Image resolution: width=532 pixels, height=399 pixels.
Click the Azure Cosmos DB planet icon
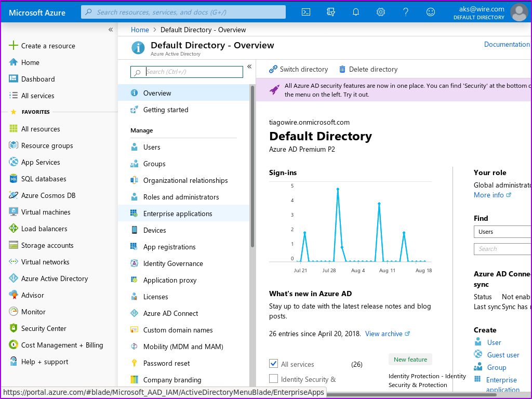[13, 195]
